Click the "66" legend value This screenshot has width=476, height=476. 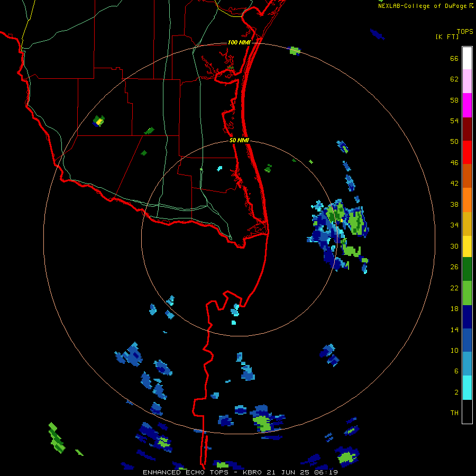click(x=454, y=59)
